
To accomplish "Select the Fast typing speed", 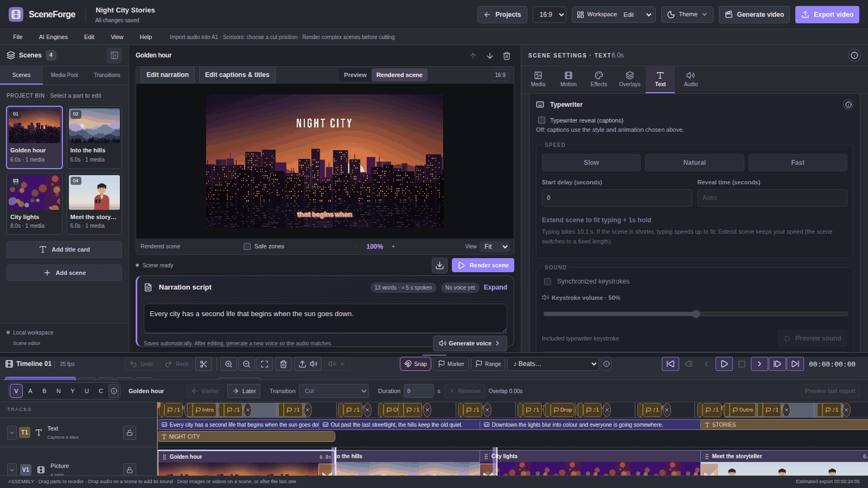I will coord(797,163).
